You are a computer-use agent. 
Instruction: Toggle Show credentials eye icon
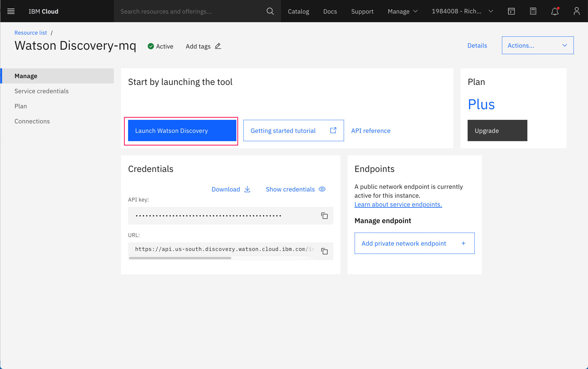click(322, 189)
